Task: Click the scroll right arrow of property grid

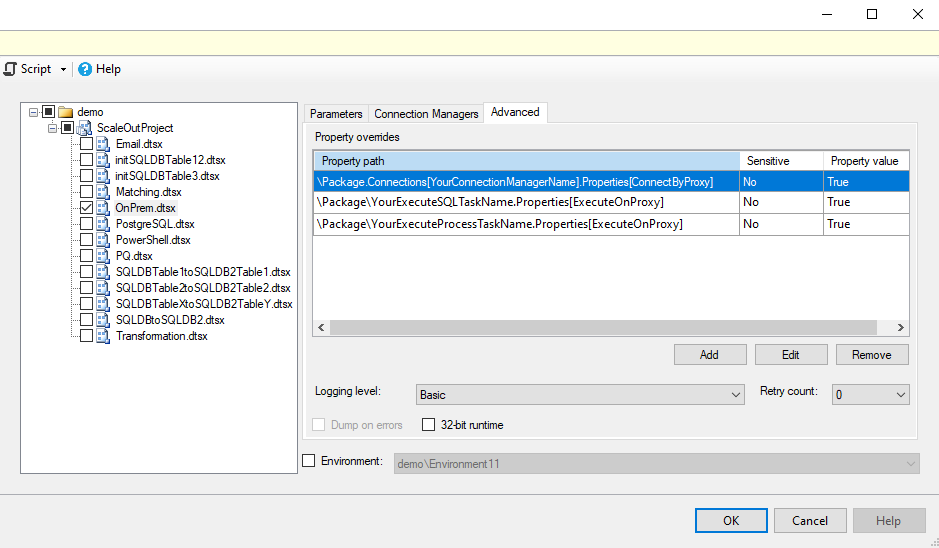Action: click(x=900, y=327)
